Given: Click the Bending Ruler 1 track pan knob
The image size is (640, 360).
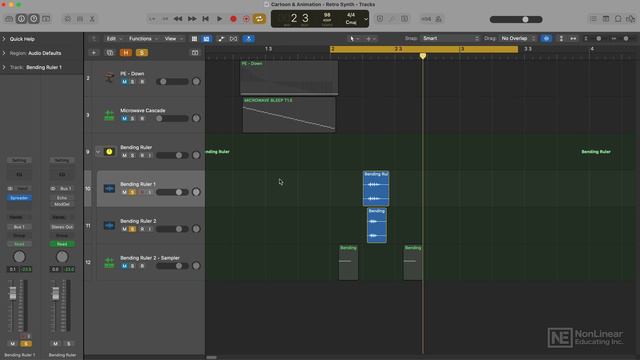Looking at the screenshot, I should (196, 192).
